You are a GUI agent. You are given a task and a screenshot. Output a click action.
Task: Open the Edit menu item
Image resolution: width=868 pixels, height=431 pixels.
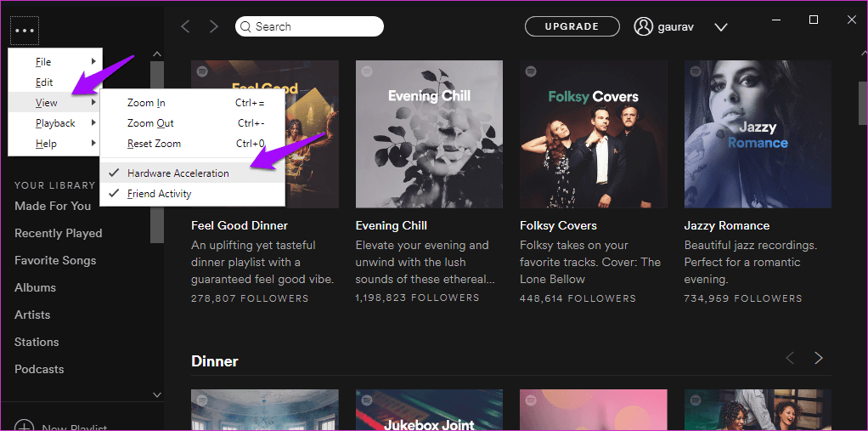(55, 82)
